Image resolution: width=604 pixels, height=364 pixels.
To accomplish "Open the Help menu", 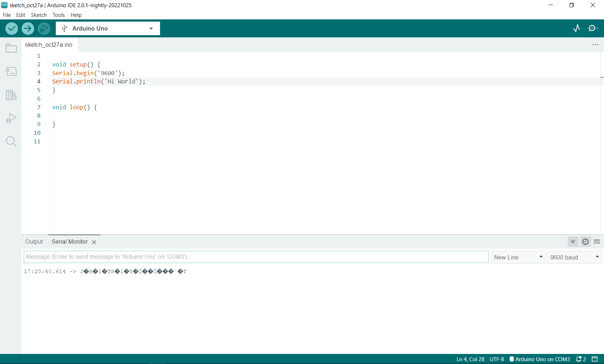I will click(76, 15).
